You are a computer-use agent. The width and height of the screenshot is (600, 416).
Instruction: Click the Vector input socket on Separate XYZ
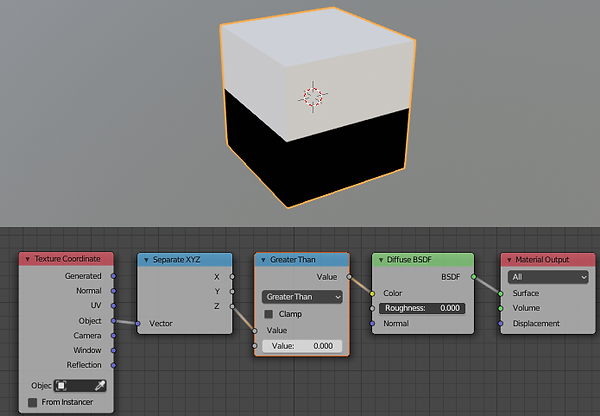click(138, 324)
